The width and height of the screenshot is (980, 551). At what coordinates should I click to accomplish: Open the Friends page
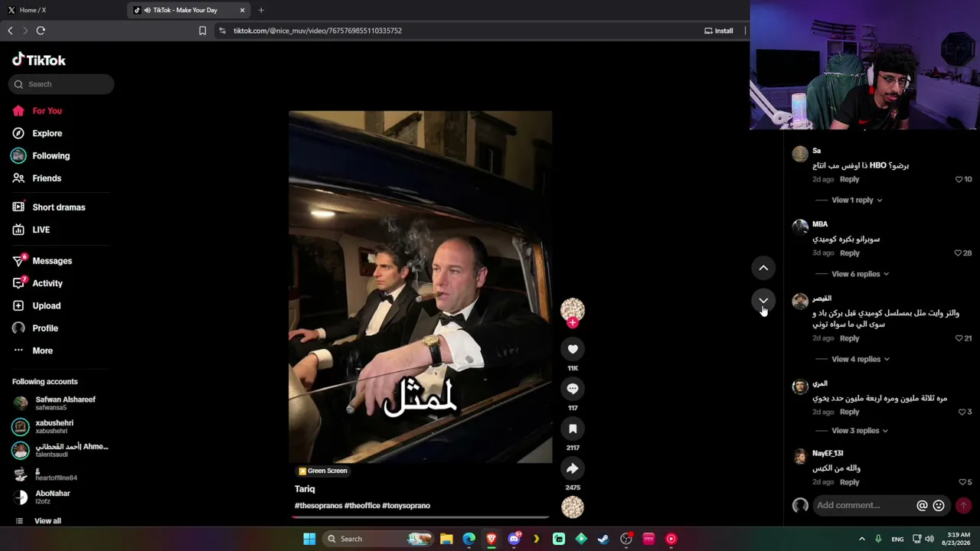[46, 178]
